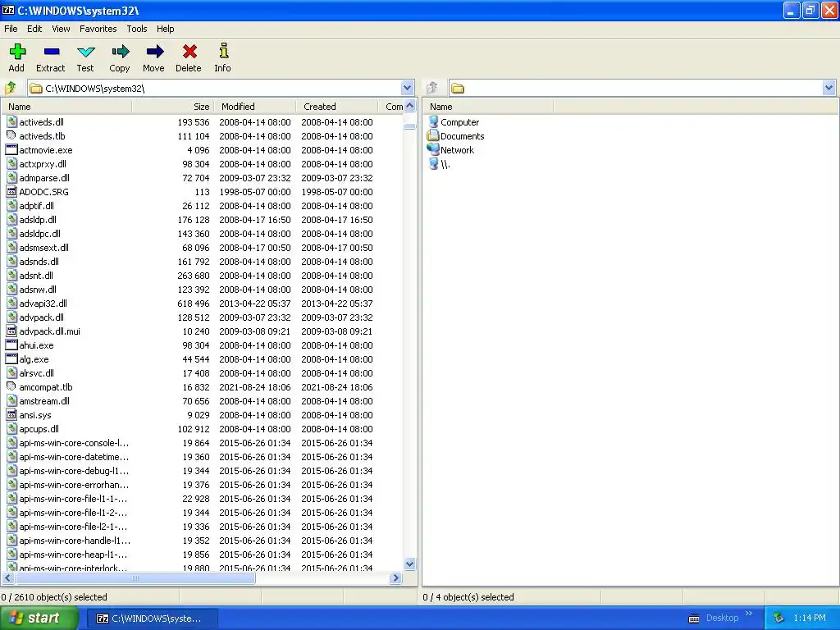Go up one folder in left panel
This screenshot has height=630, width=840.
click(11, 88)
